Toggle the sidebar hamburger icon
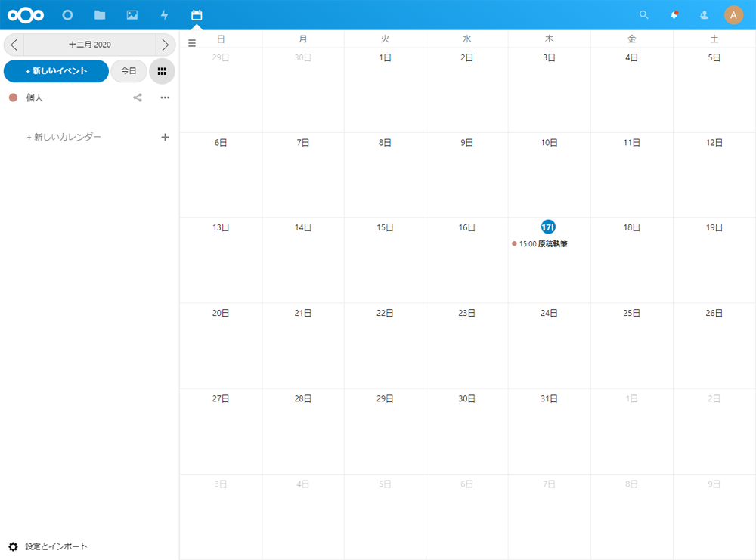The height and width of the screenshot is (560, 756). pos(192,43)
